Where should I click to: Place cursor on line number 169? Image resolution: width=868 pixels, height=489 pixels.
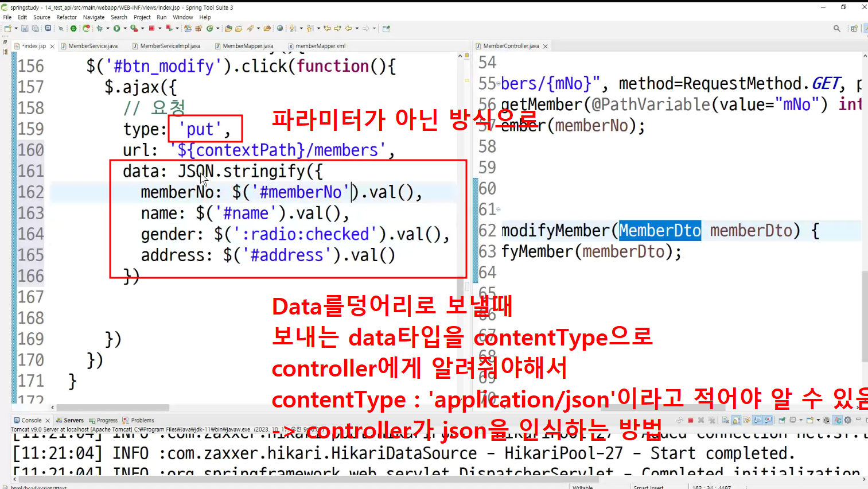pyautogui.click(x=30, y=339)
